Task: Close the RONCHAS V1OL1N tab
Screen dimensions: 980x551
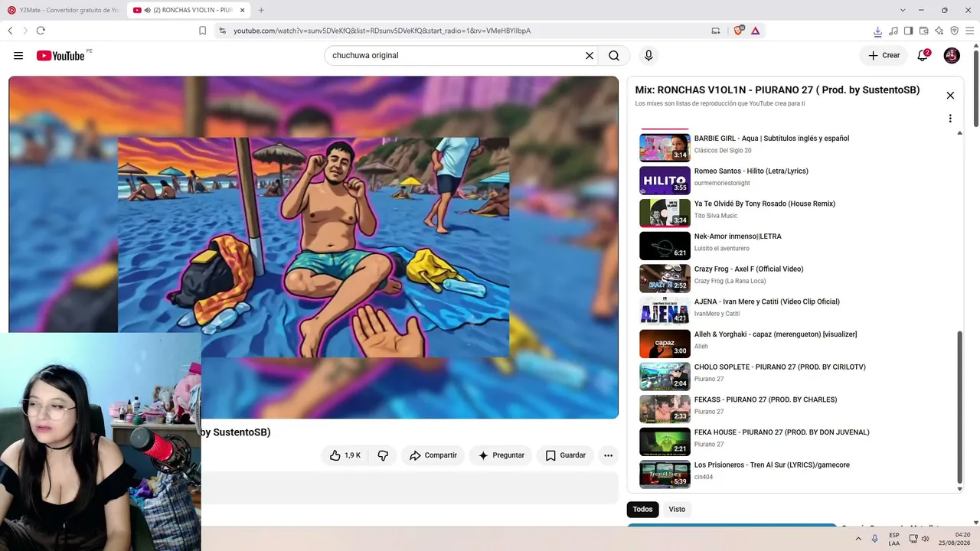Action: [242, 10]
